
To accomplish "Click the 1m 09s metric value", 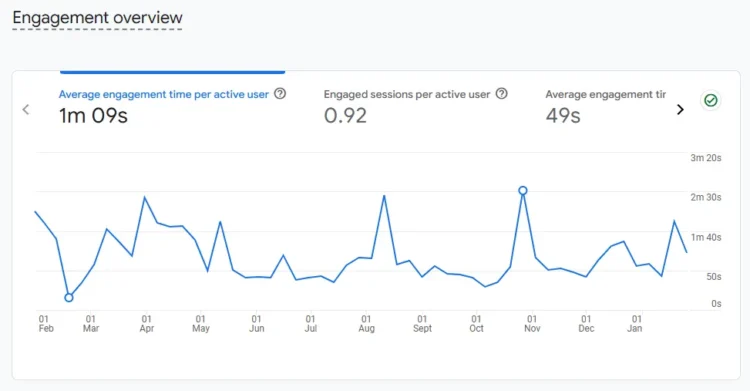I will (x=93, y=116).
